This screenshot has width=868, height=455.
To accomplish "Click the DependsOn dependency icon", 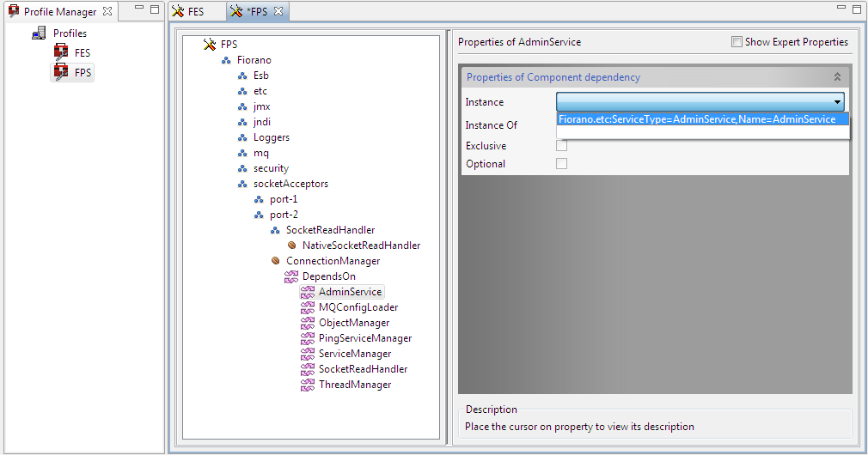I will pyautogui.click(x=291, y=276).
